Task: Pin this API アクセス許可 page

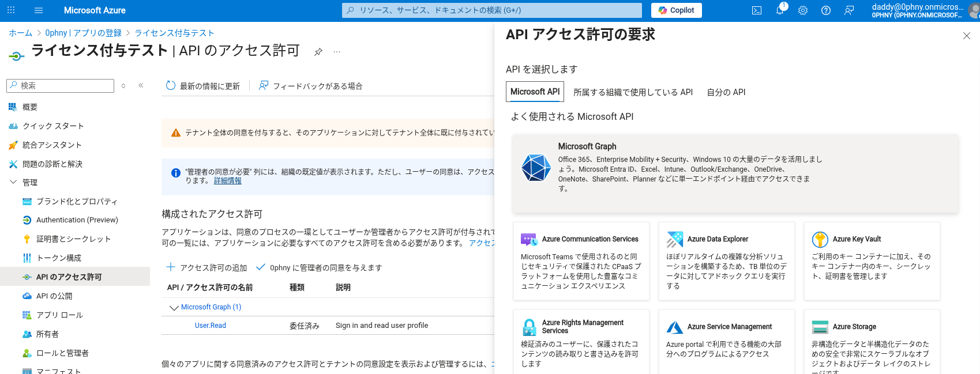Action: (x=318, y=52)
